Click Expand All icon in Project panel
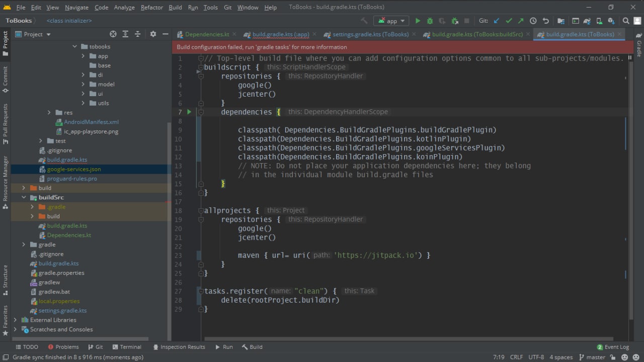644x362 pixels. coord(126,34)
